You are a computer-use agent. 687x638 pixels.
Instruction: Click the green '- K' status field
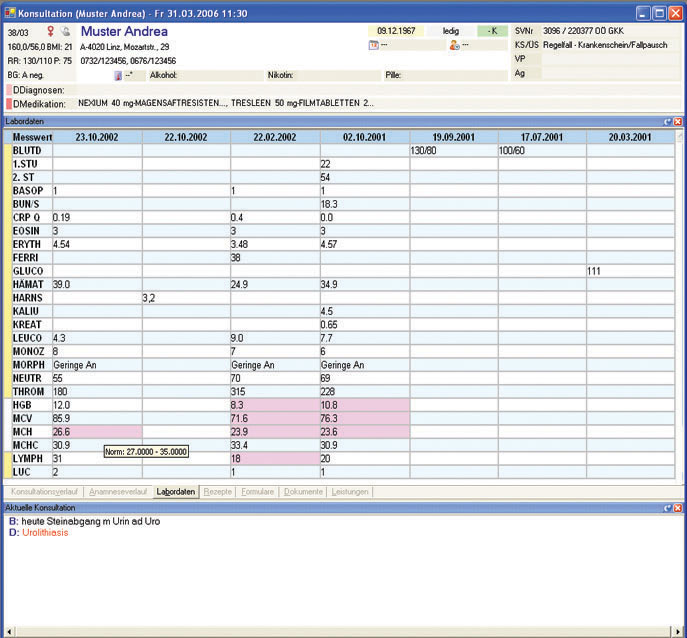click(491, 32)
